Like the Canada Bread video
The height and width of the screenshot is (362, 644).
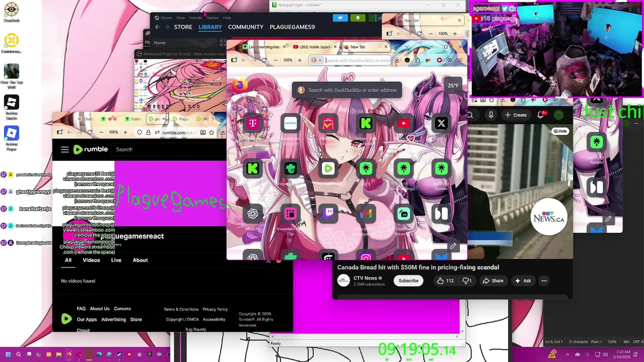coord(445,281)
